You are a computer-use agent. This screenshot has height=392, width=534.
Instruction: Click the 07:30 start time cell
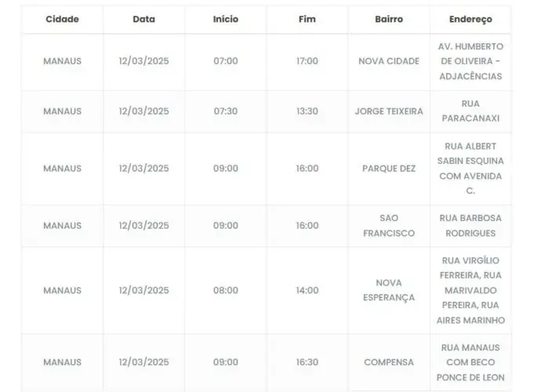(225, 111)
